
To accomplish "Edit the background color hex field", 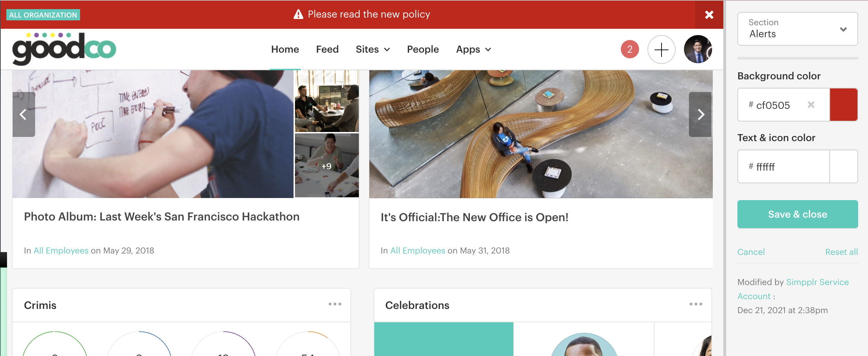I will tap(783, 105).
